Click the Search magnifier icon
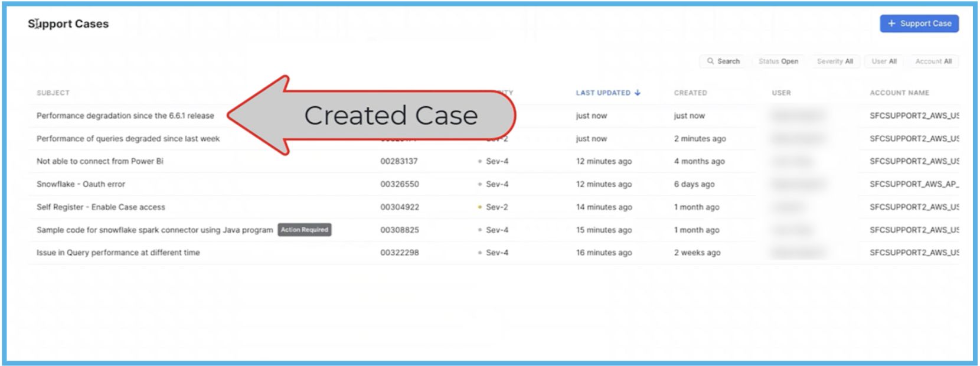The height and width of the screenshot is (366, 980). [710, 61]
